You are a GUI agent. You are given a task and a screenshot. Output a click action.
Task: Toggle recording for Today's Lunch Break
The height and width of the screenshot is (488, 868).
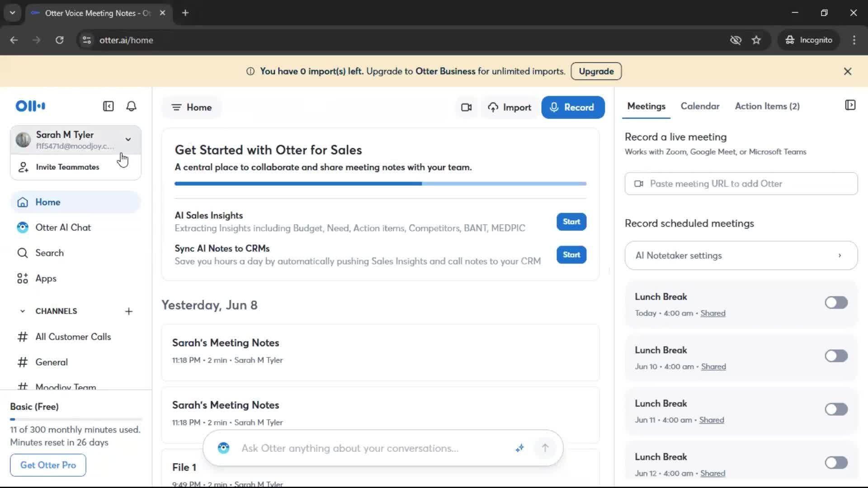coord(836,303)
